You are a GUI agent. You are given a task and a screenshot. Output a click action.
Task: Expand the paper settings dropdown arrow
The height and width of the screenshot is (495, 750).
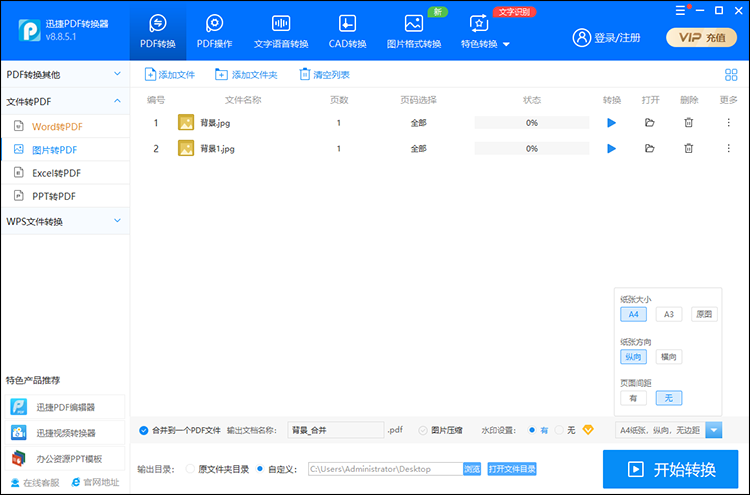(x=714, y=430)
